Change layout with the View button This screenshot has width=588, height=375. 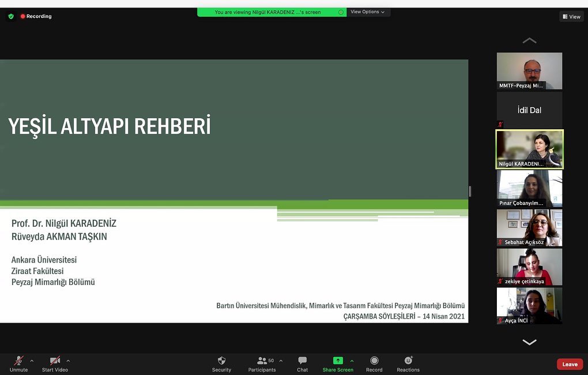point(571,17)
